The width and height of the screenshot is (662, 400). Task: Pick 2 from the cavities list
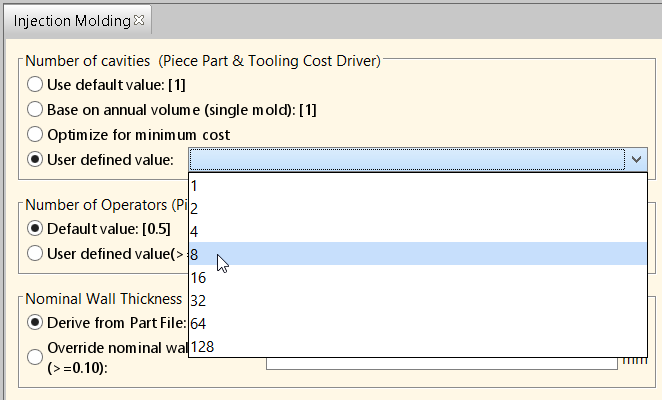418,208
